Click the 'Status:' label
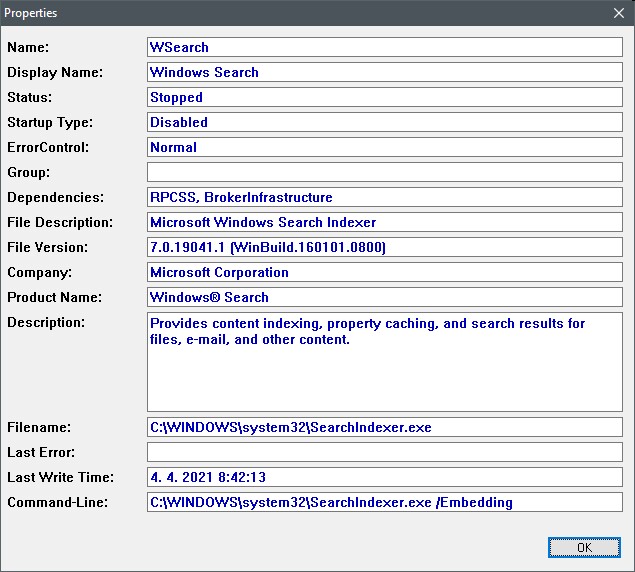635x572 pixels. (30, 98)
